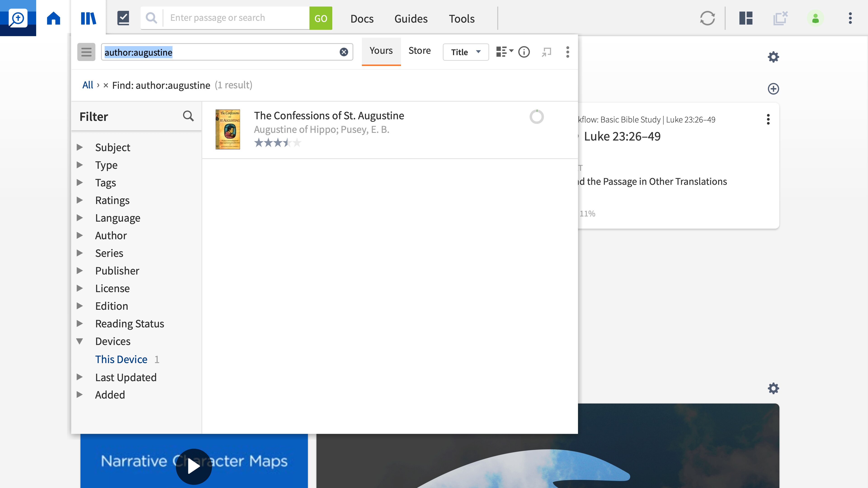Set rating stars for Confessions
Viewport: 868px width, 488px height.
pos(277,143)
